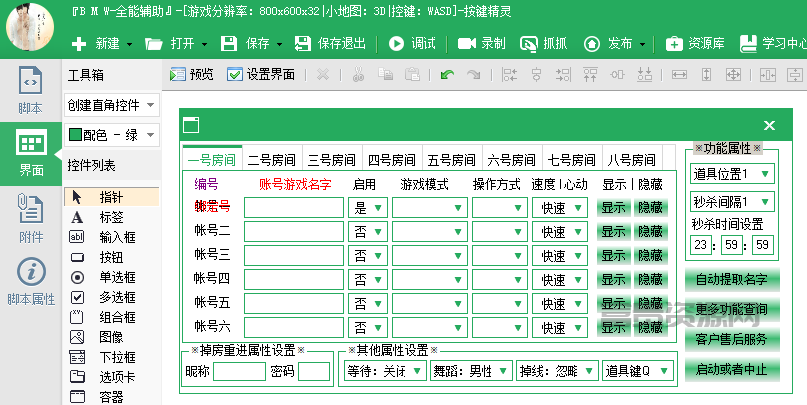Open 脚本属性 script properties panel
This screenshot has width=807, height=405.
coord(30,282)
